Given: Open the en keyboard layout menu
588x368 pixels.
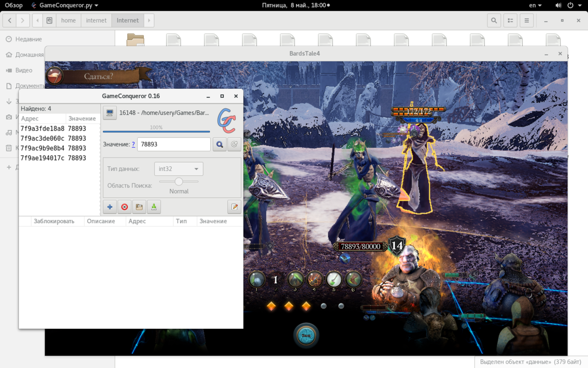Looking at the screenshot, I should [x=535, y=5].
